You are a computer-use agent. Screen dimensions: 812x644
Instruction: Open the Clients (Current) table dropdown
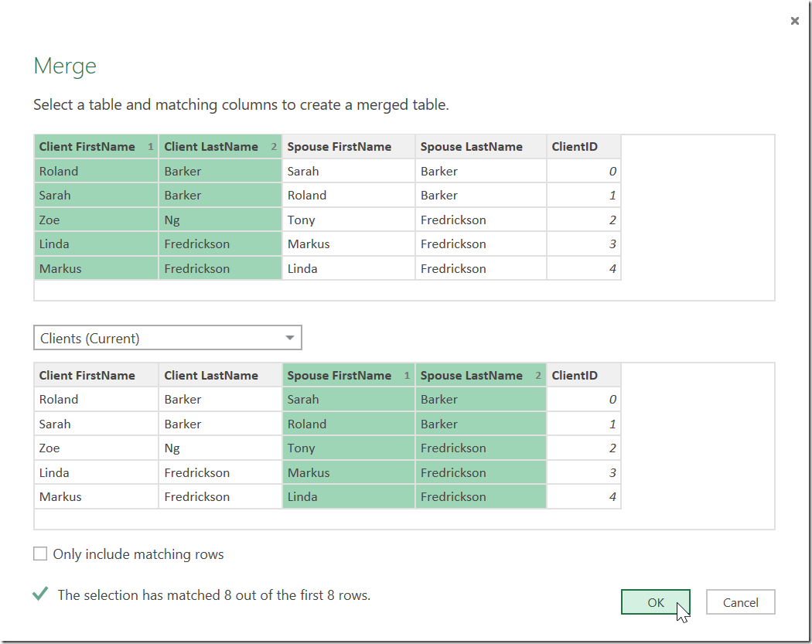click(x=168, y=338)
